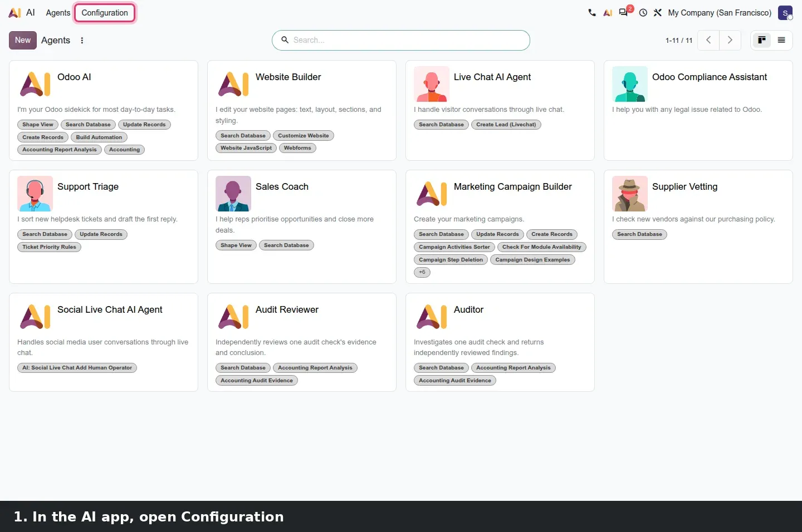The image size is (802, 532).
Task: Open the company switcher My Company (San Francisco)
Action: pos(720,12)
